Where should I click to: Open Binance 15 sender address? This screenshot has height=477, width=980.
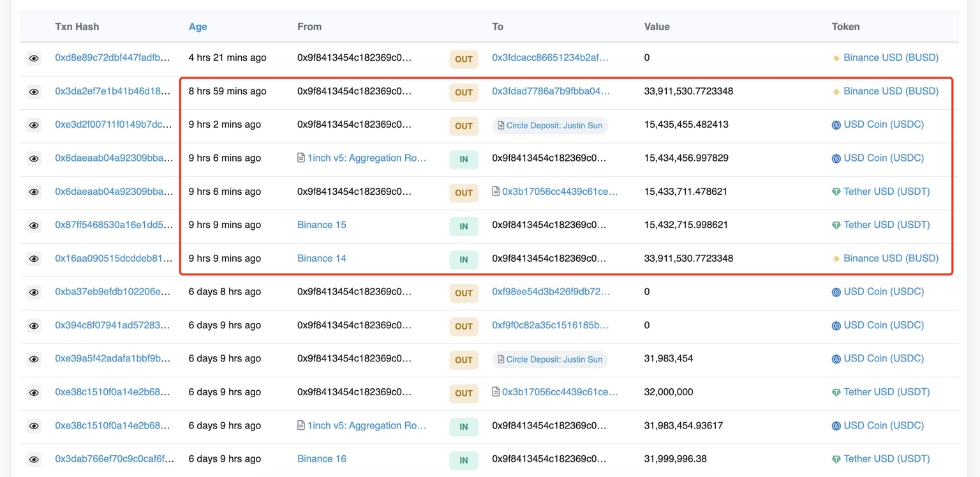click(x=322, y=225)
